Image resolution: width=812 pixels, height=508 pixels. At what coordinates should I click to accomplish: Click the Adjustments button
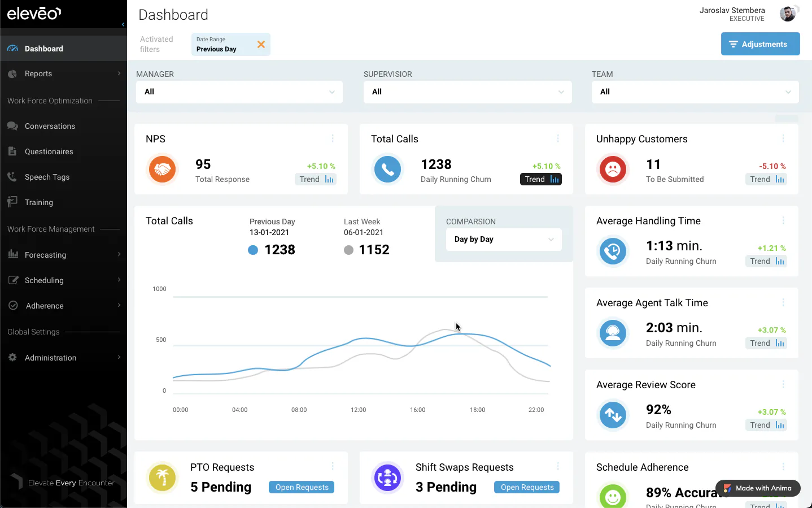pos(760,44)
